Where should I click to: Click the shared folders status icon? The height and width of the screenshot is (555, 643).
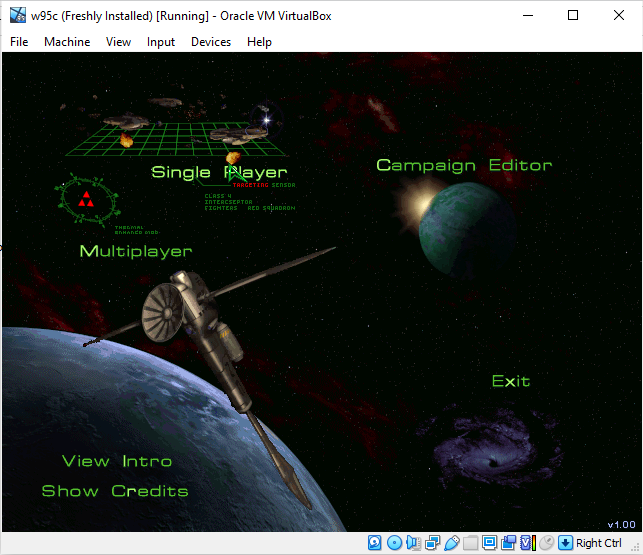[x=470, y=543]
